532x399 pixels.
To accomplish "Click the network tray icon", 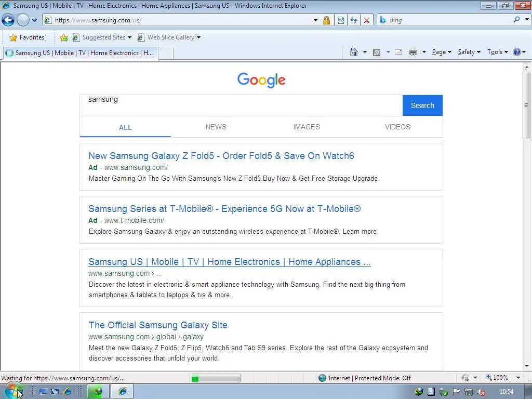I will point(469,392).
